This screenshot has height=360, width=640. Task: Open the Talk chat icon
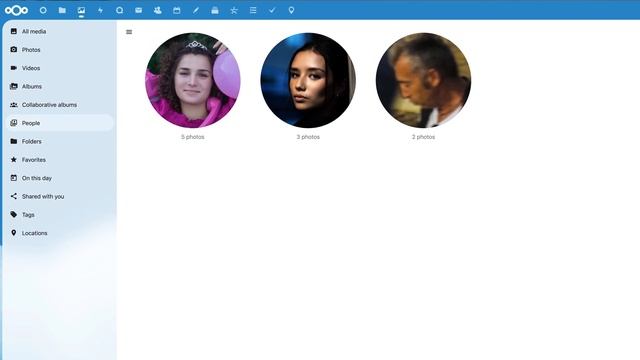click(119, 10)
